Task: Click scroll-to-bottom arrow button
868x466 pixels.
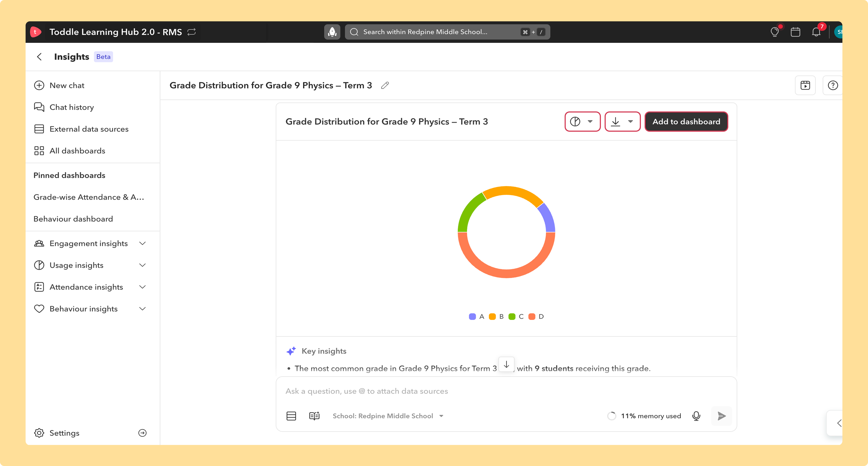Action: (x=507, y=365)
